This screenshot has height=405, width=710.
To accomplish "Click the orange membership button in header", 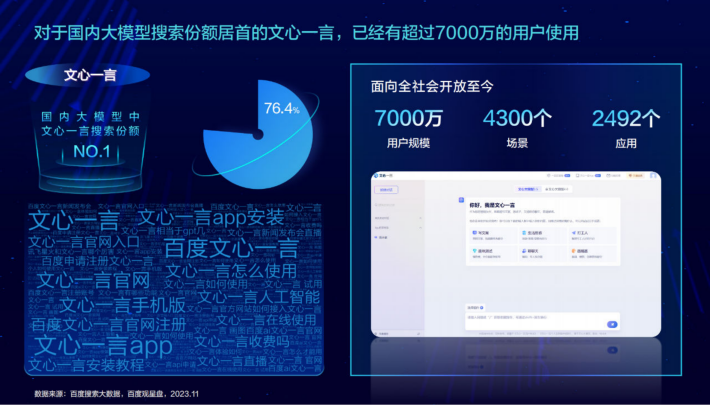I will (x=633, y=175).
